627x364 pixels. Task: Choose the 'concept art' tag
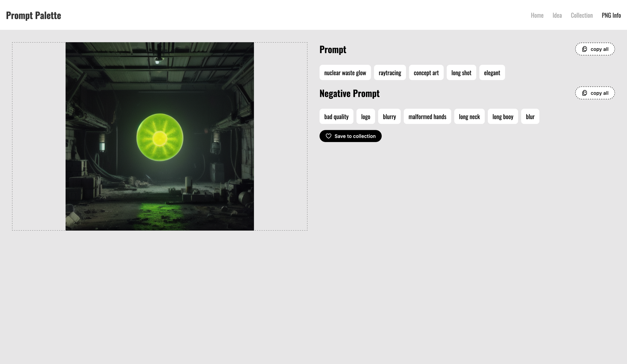point(426,72)
